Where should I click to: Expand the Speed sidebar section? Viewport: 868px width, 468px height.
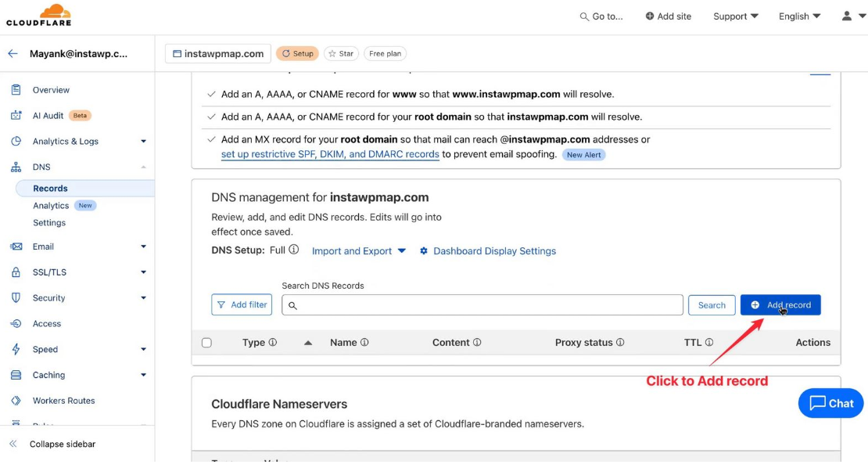143,349
